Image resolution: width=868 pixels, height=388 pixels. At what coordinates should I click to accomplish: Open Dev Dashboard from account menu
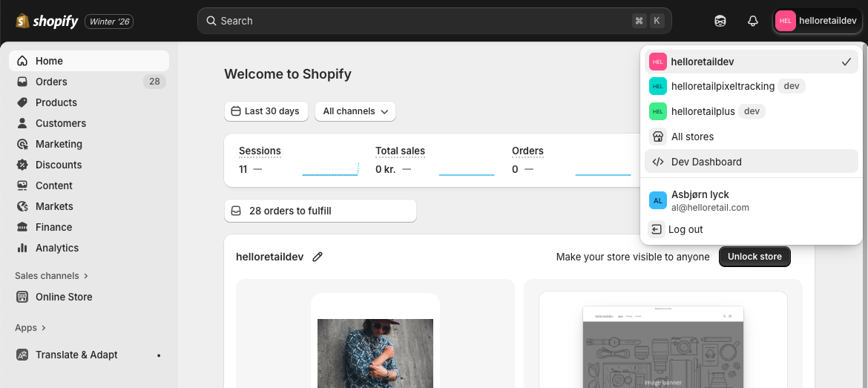(706, 162)
